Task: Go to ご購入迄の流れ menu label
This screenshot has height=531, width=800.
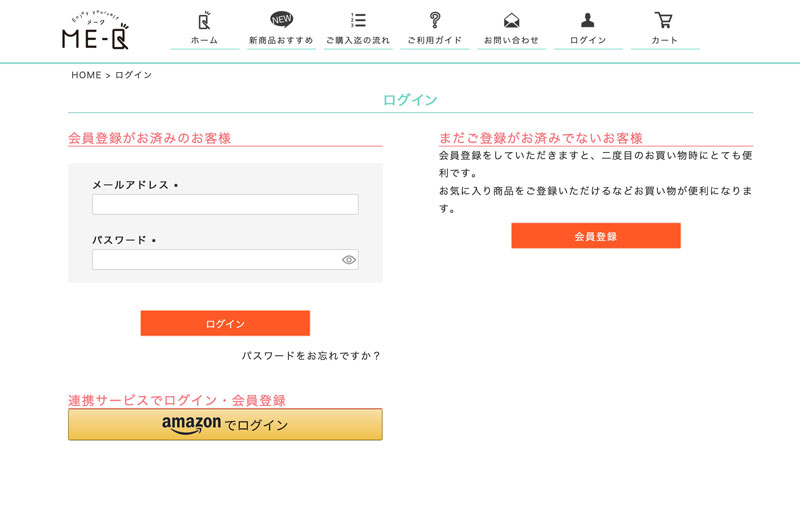Action: pyautogui.click(x=358, y=40)
